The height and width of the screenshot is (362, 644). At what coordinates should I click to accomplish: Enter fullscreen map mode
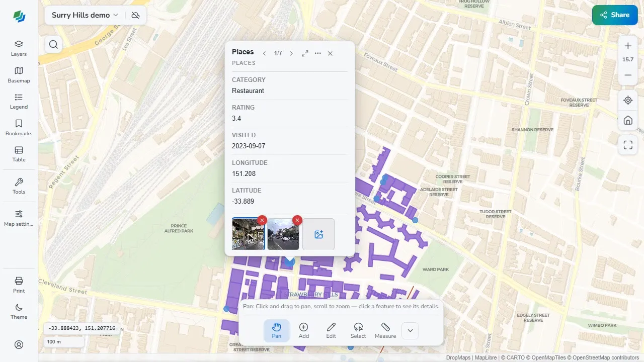point(628,145)
